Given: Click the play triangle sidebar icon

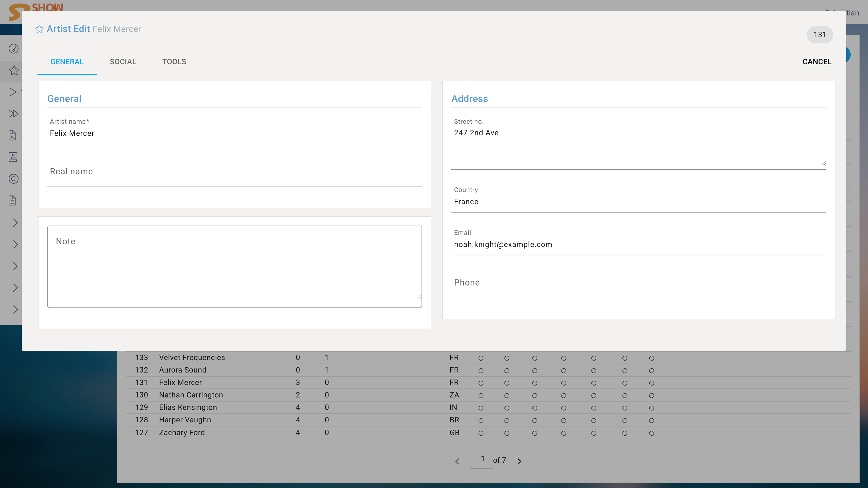Looking at the screenshot, I should point(12,92).
